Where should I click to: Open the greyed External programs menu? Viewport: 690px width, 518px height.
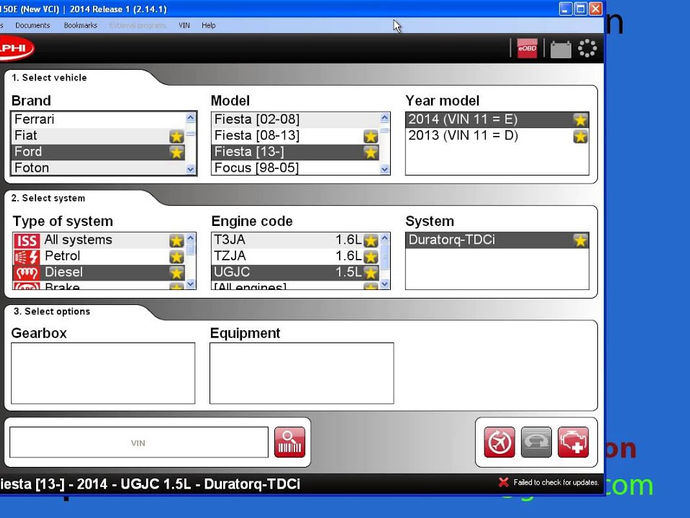click(138, 26)
